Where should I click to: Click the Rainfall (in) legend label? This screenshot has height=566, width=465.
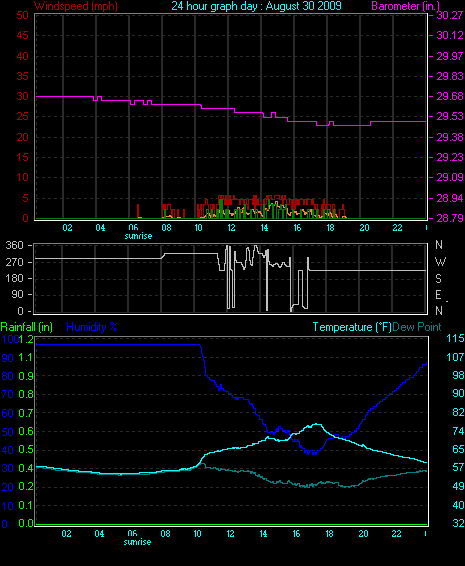click(27, 327)
